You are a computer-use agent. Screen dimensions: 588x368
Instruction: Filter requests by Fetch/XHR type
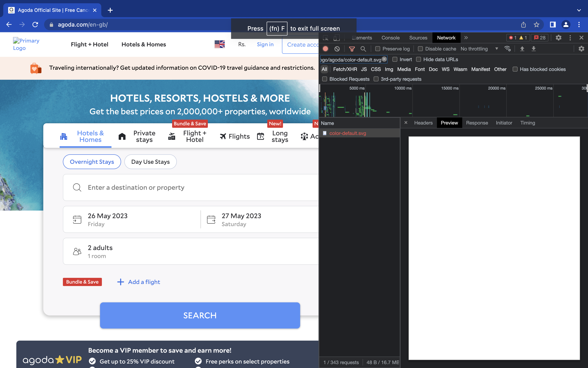coord(345,69)
